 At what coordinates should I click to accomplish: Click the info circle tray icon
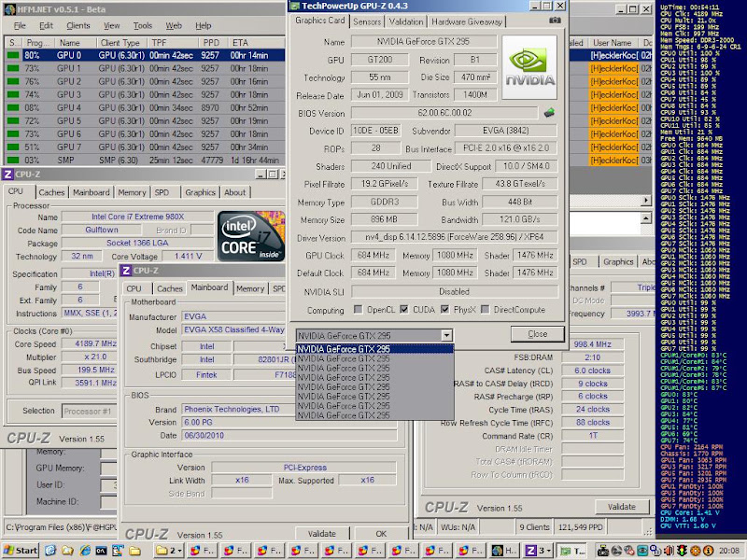pyautogui.click(x=709, y=551)
